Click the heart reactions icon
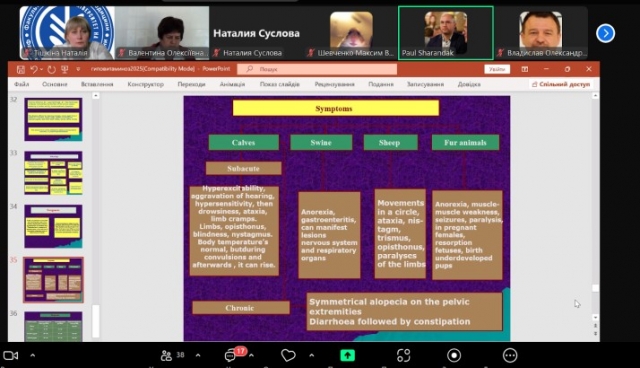 [288, 355]
